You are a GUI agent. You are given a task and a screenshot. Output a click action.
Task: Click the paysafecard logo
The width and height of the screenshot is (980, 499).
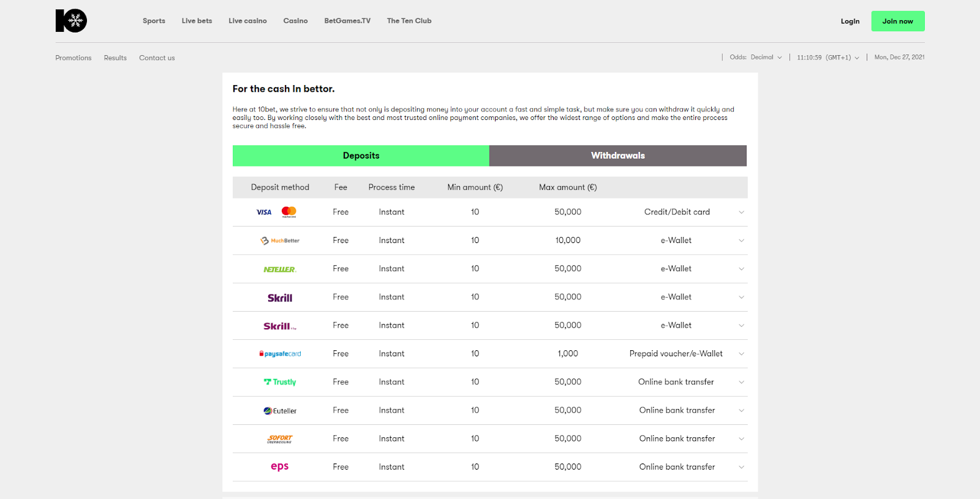[x=280, y=354]
